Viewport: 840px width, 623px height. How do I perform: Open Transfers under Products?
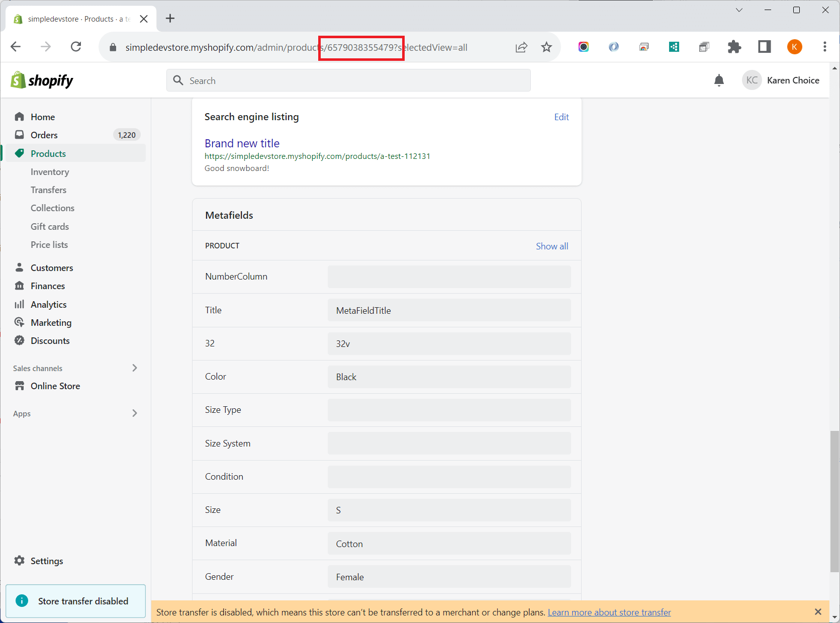[48, 190]
